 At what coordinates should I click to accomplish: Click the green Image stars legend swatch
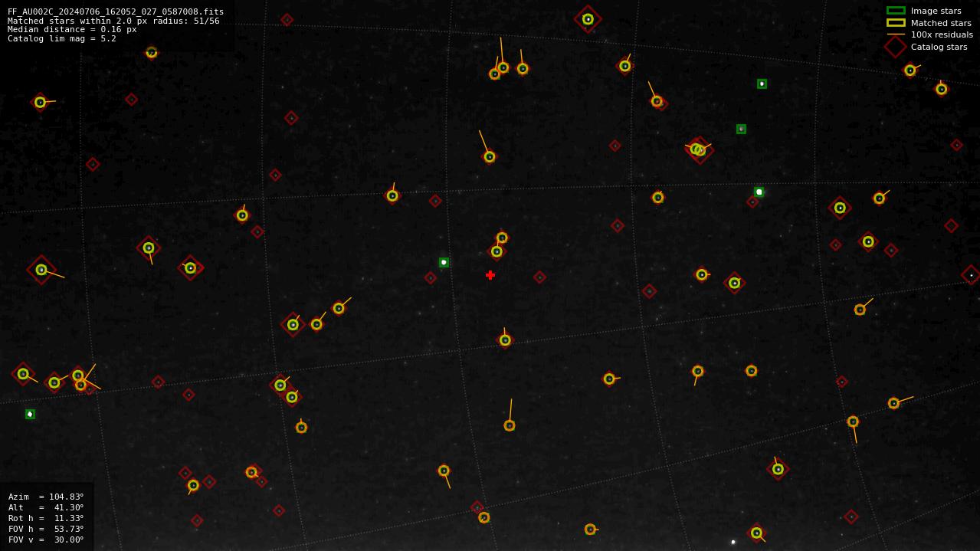click(896, 11)
